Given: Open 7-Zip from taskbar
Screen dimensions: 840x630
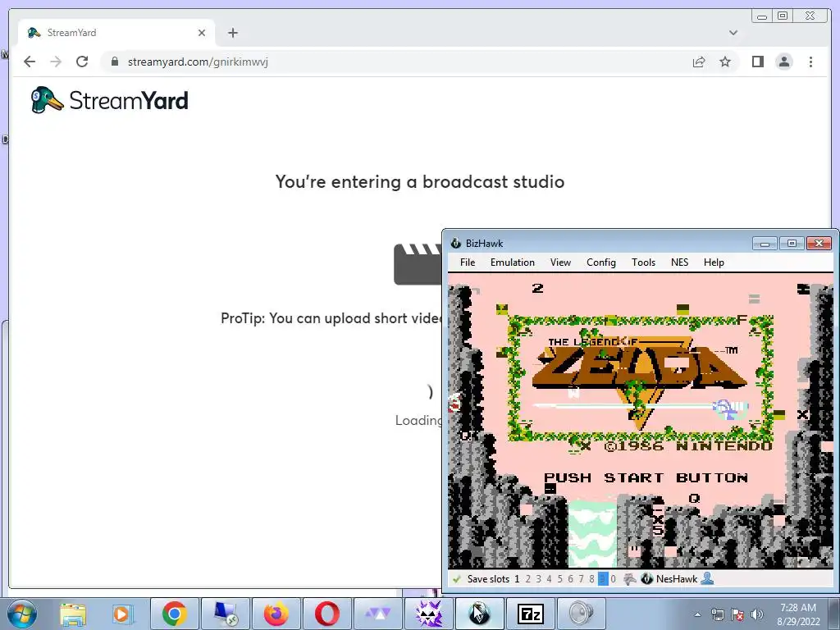Looking at the screenshot, I should [x=531, y=614].
